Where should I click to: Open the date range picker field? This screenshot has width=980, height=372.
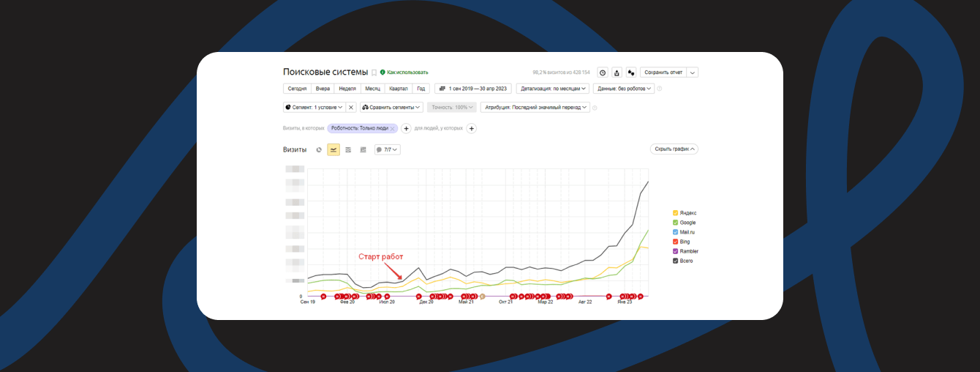click(472, 89)
